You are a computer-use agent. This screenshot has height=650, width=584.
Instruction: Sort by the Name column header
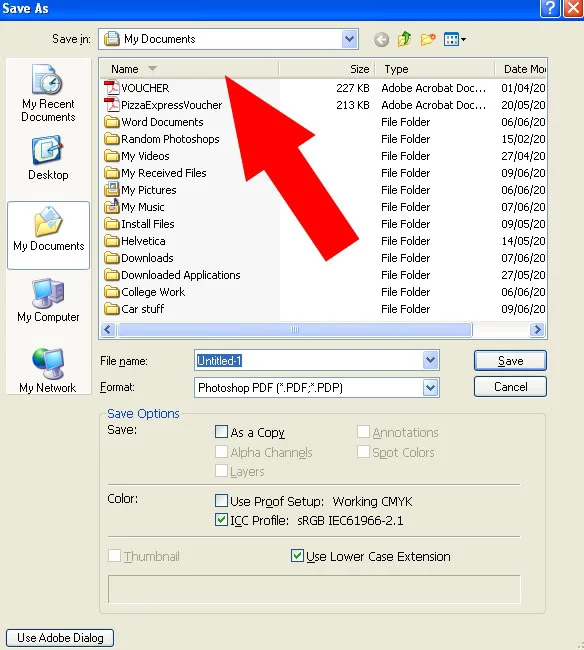pos(189,69)
